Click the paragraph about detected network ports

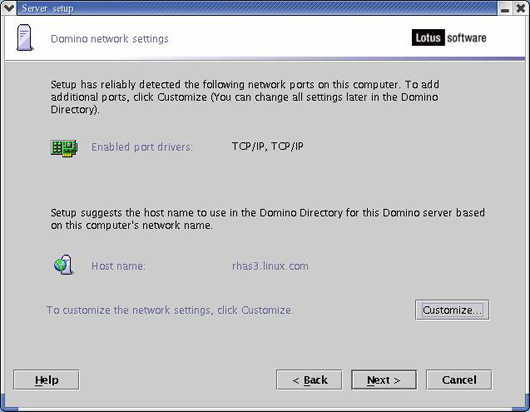[245, 97]
